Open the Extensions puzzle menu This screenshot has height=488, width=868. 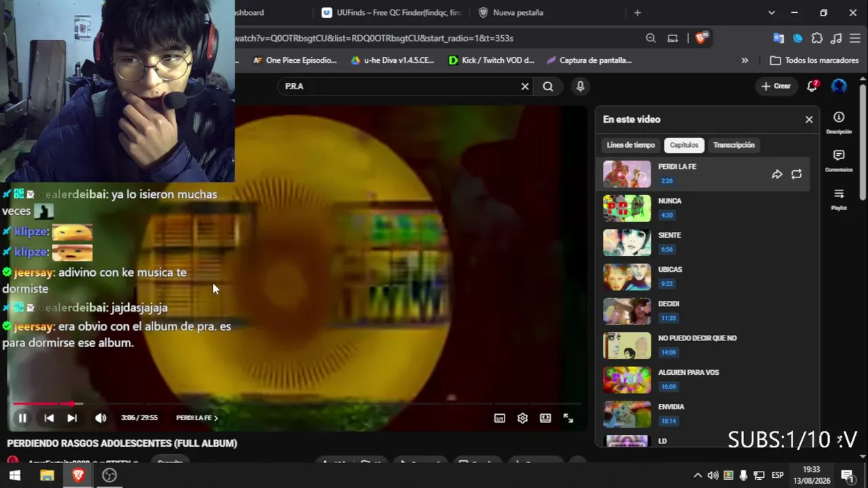(x=817, y=38)
